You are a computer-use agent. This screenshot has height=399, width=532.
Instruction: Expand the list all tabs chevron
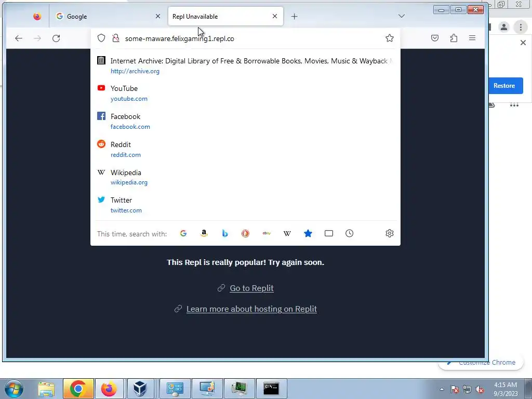tap(402, 16)
